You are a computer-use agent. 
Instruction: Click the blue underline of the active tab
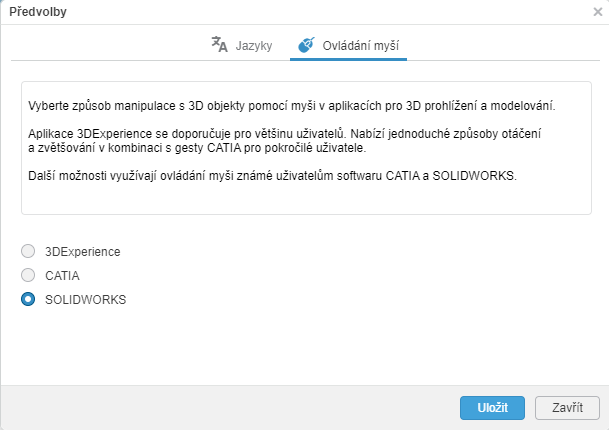point(348,59)
